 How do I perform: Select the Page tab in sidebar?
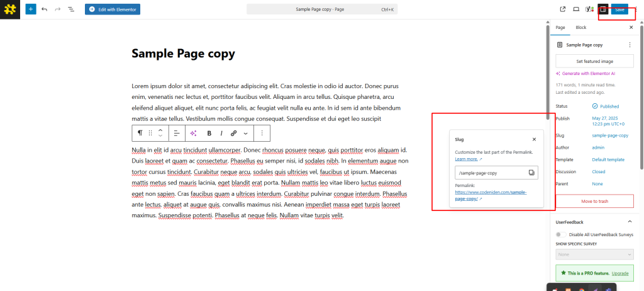(x=560, y=28)
